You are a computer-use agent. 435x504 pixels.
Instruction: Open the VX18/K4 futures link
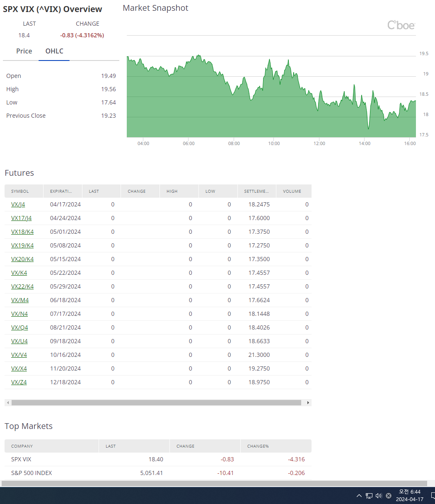[22, 232]
